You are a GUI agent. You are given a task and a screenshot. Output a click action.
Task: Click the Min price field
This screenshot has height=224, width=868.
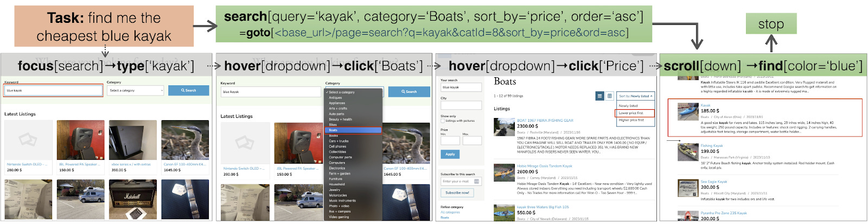[x=450, y=140]
